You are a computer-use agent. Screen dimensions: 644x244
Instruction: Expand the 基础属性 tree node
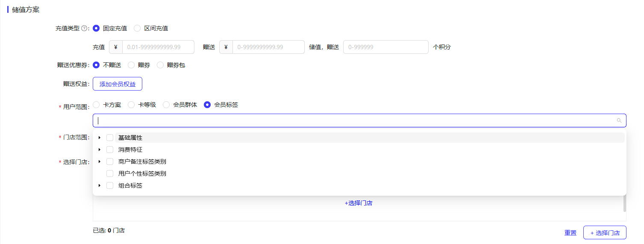[x=100, y=138]
